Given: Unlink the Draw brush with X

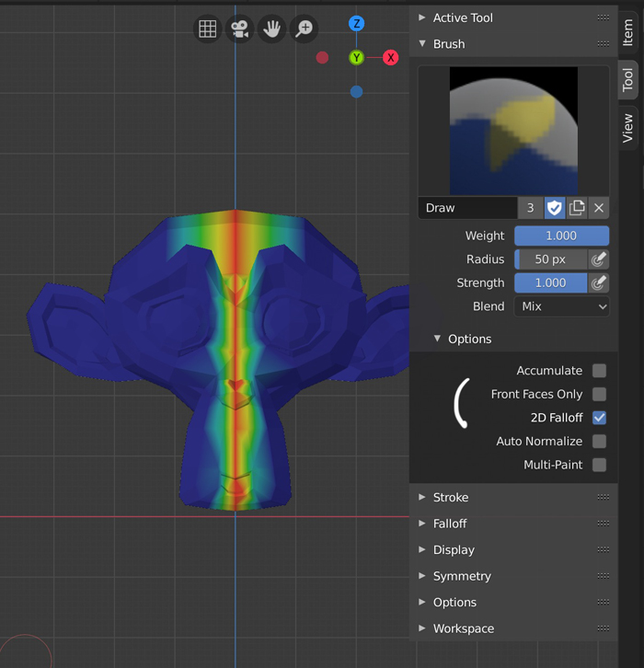Looking at the screenshot, I should 599,208.
